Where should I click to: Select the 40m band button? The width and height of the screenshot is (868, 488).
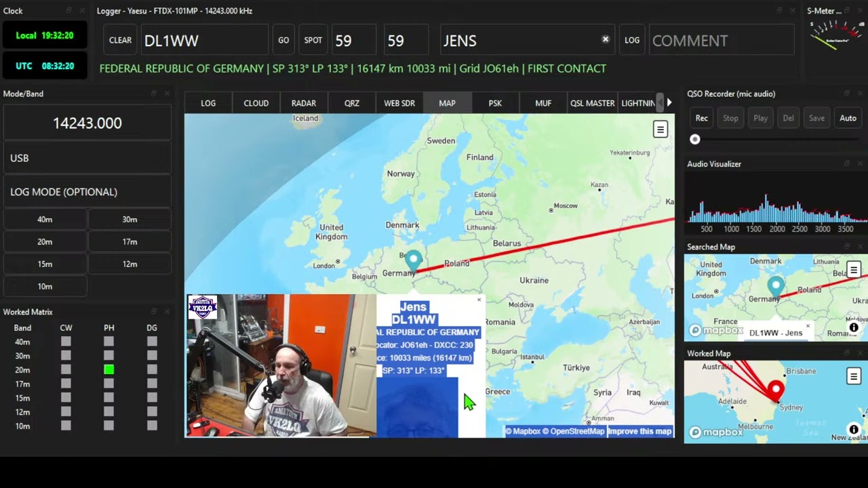point(45,220)
